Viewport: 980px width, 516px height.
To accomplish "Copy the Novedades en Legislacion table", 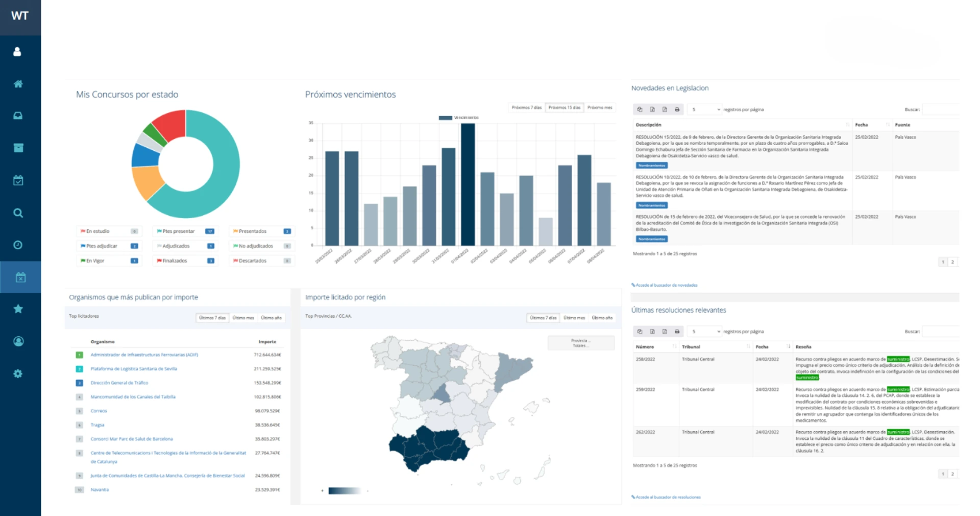I will 640,109.
